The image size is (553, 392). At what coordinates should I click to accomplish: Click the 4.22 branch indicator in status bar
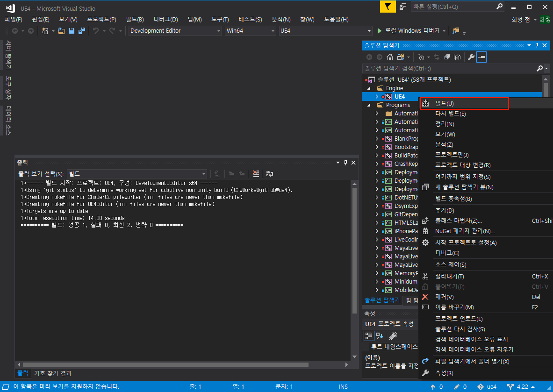pos(521,387)
